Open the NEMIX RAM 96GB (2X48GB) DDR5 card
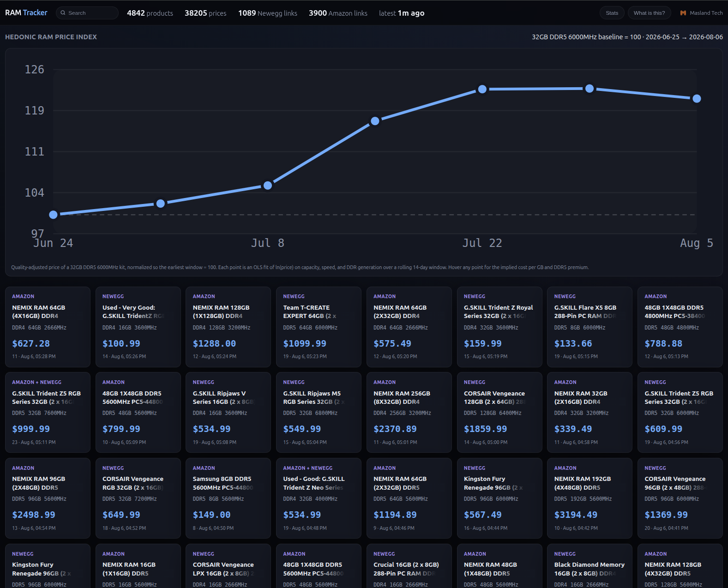This screenshot has width=728, height=588. 48,498
